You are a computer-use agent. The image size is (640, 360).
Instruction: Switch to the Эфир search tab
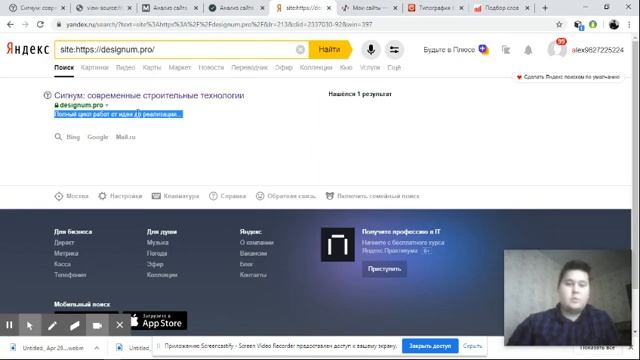click(x=284, y=67)
